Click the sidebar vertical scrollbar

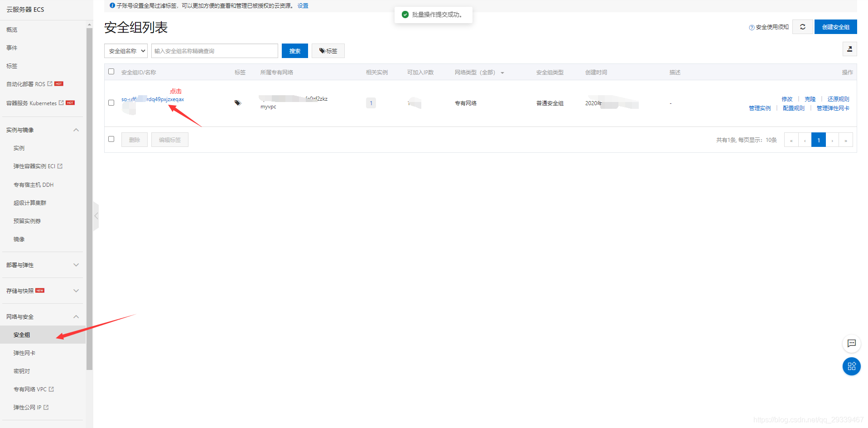89,199
